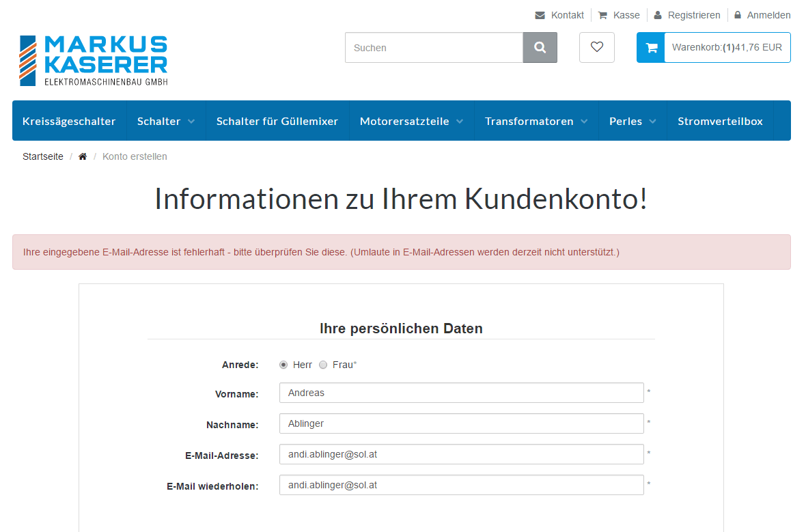Click the Markus Kaserer logo

[x=94, y=61]
